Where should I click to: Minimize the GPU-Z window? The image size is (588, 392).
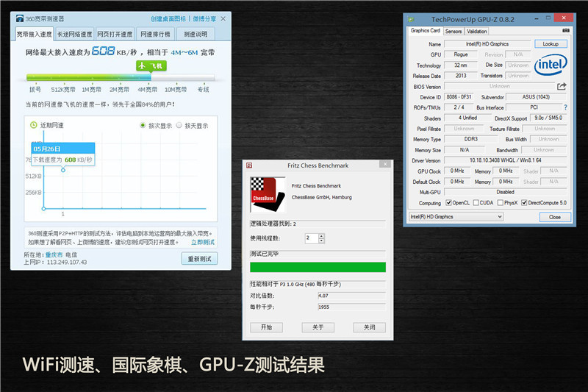tap(537, 18)
